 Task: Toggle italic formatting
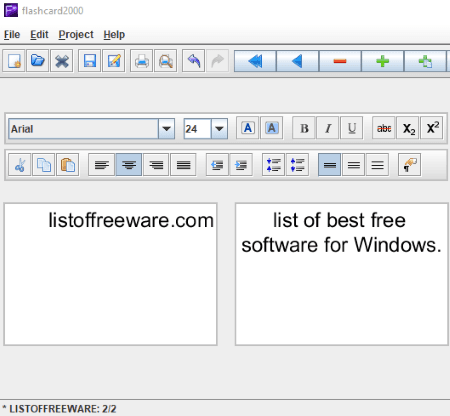click(328, 128)
